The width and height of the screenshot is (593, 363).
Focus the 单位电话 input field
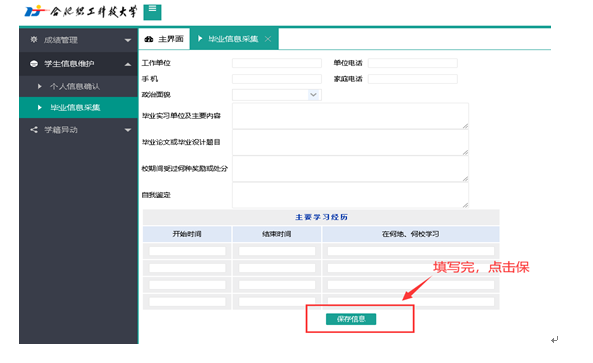pyautogui.click(x=413, y=63)
